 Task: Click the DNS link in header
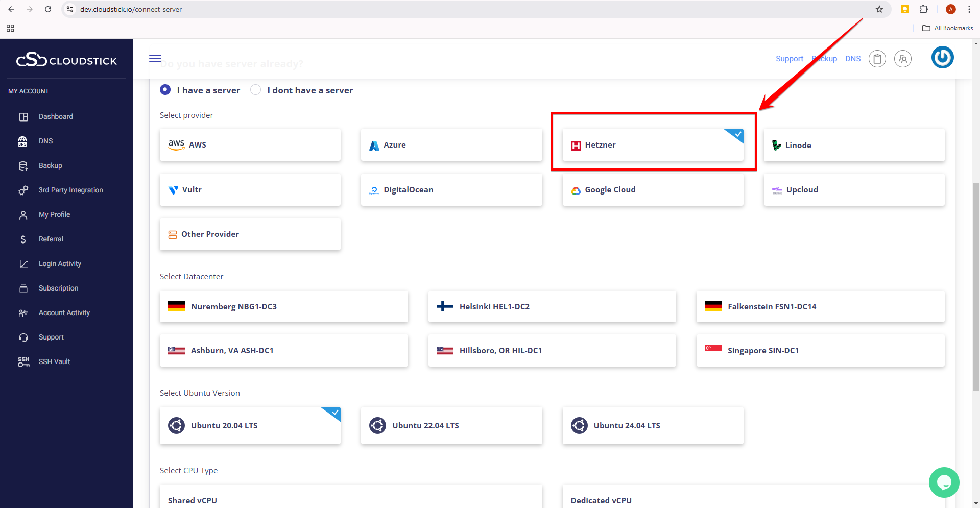click(x=852, y=59)
